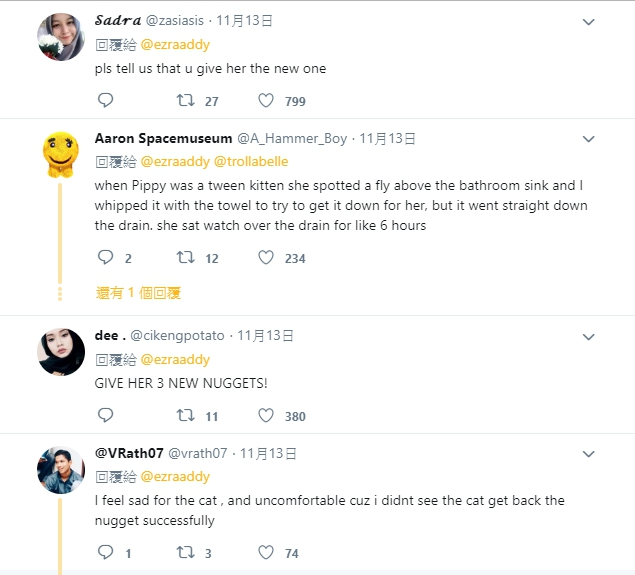This screenshot has height=575, width=635.
Task: Reply to VRath07's tweet
Action: (x=106, y=552)
